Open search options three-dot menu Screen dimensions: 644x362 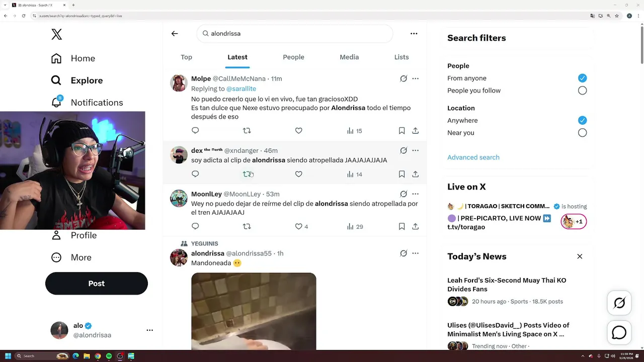coord(414,34)
